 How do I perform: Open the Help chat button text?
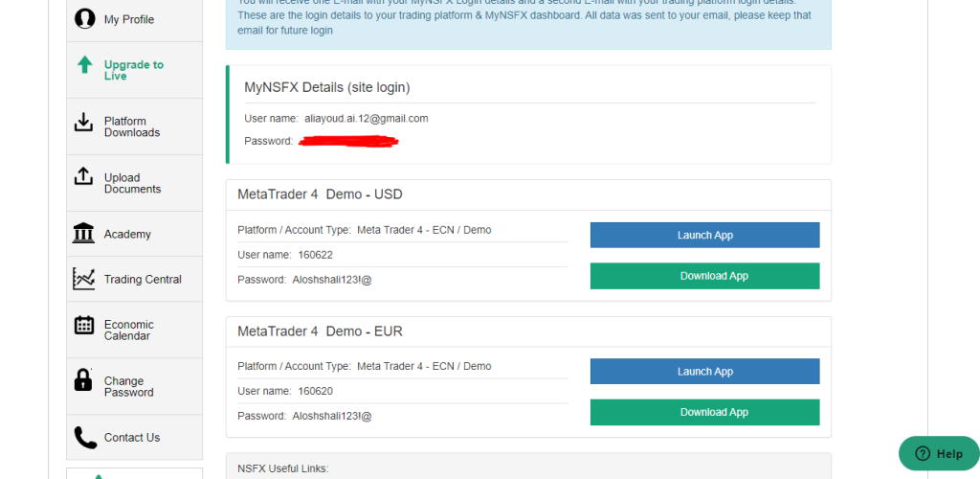click(x=949, y=454)
